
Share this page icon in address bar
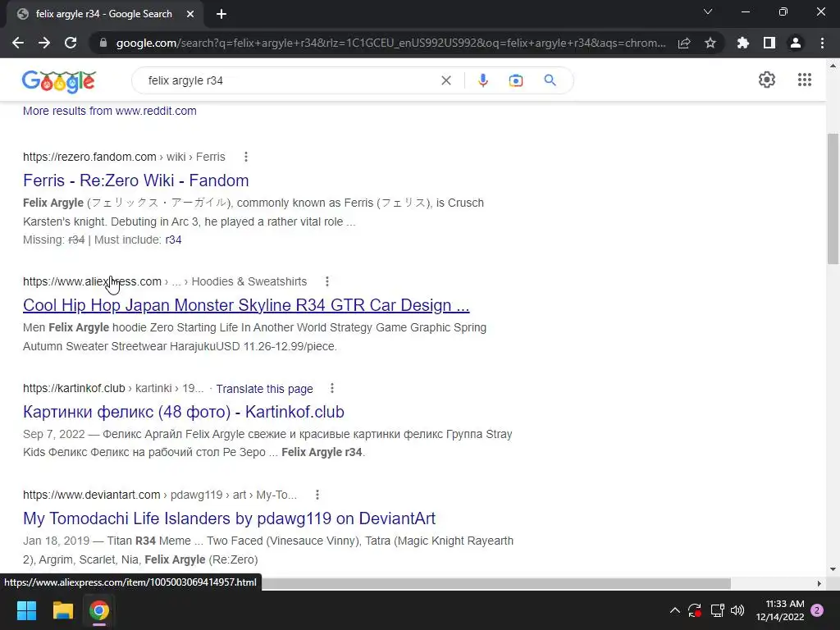pyautogui.click(x=684, y=43)
